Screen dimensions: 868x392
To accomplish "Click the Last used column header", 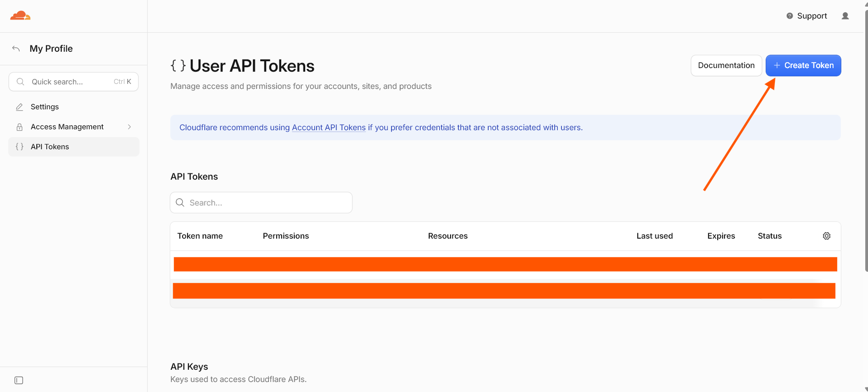I will tap(655, 236).
